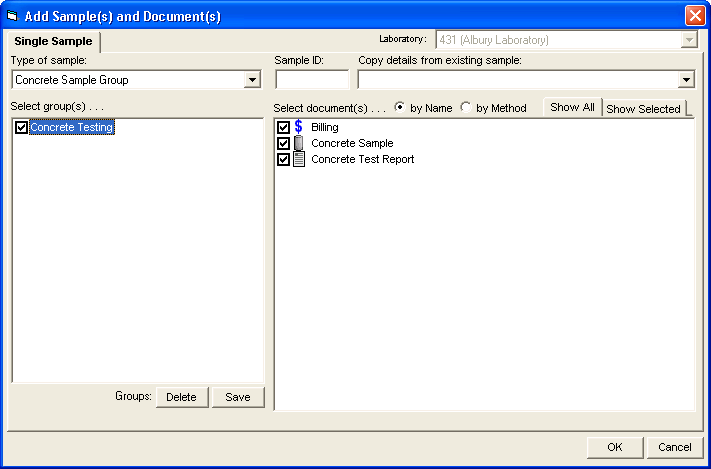Screen dimensions: 711x469
Task: Uncheck the Concrete Sample document checkbox
Action: (x=283, y=144)
